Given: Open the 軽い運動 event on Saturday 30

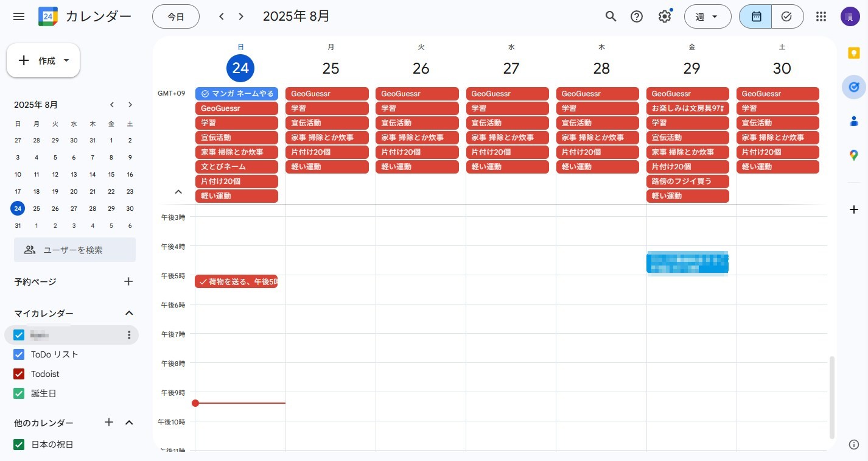Looking at the screenshot, I should 778,167.
